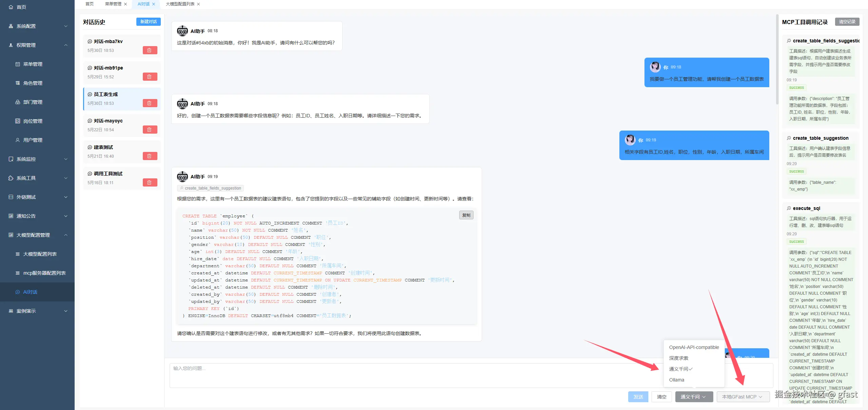This screenshot has height=410, width=868.
Task: Choose Ollama from the model list
Action: pos(676,380)
